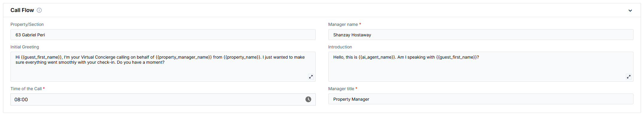The image size is (644, 116).
Task: Click the Manager title field Property Manager
Action: tap(481, 99)
